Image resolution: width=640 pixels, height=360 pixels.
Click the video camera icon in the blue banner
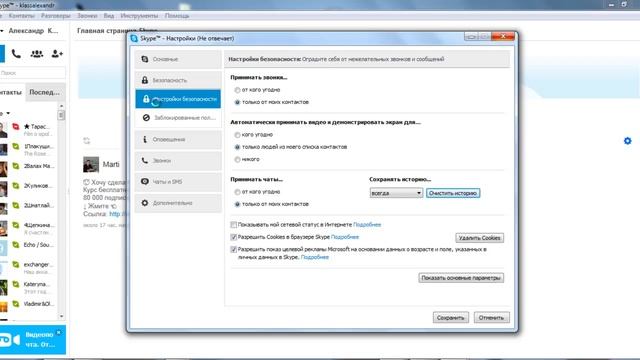tap(10, 340)
